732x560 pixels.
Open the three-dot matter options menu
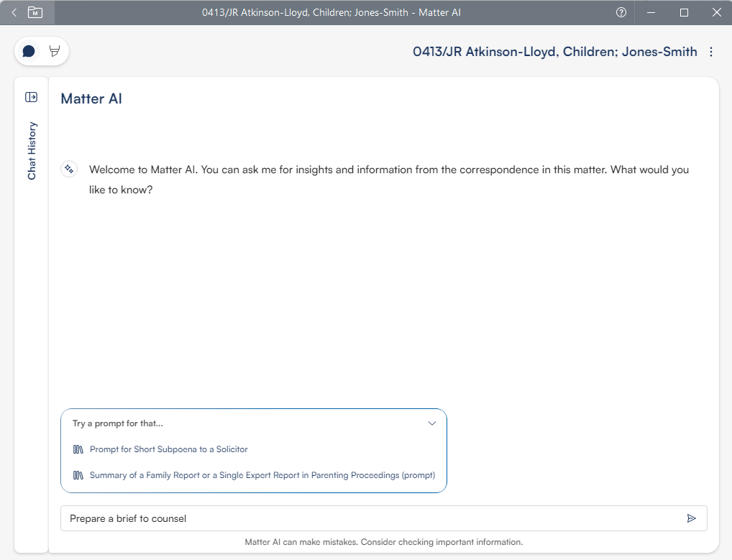point(711,52)
